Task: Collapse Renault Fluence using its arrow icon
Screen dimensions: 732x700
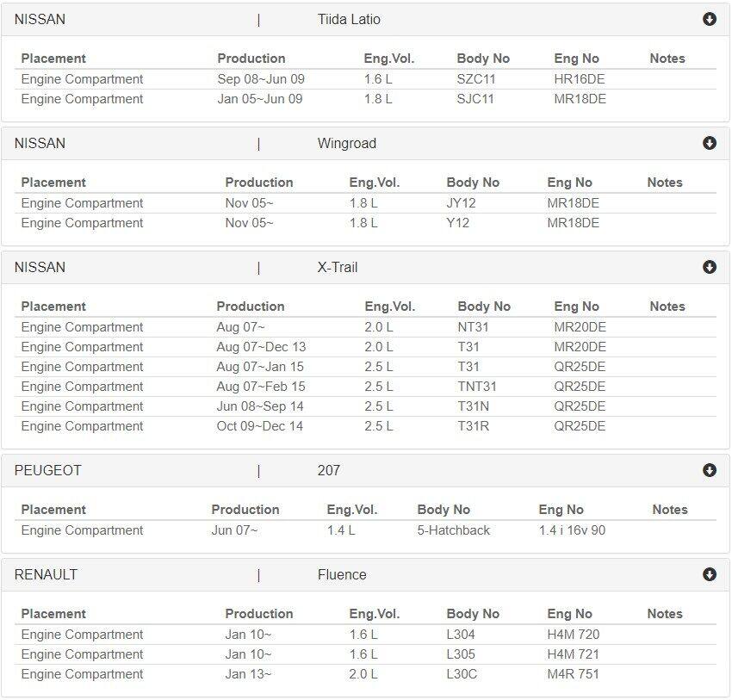Action: tap(709, 574)
